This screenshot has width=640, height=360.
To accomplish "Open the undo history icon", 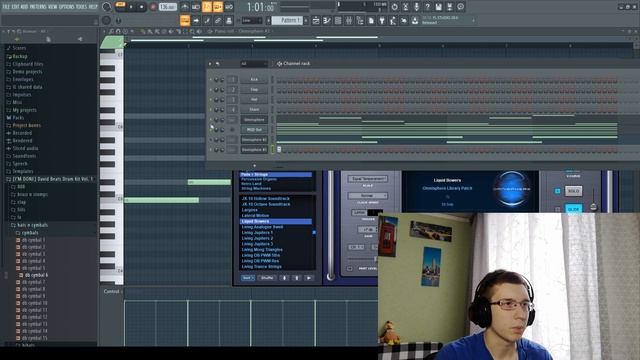I will coord(394,7).
